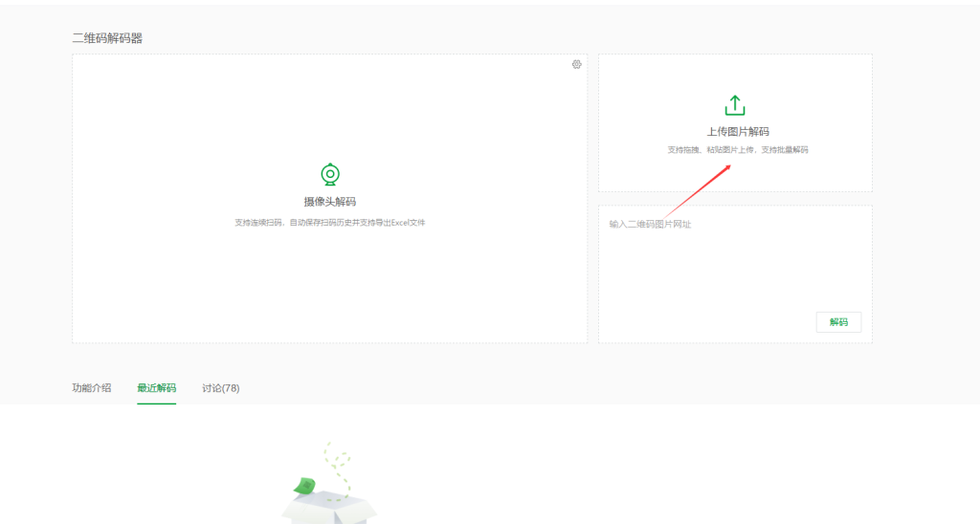This screenshot has height=524, width=980.
Task: Show the 讨论(78) tab
Action: 220,388
